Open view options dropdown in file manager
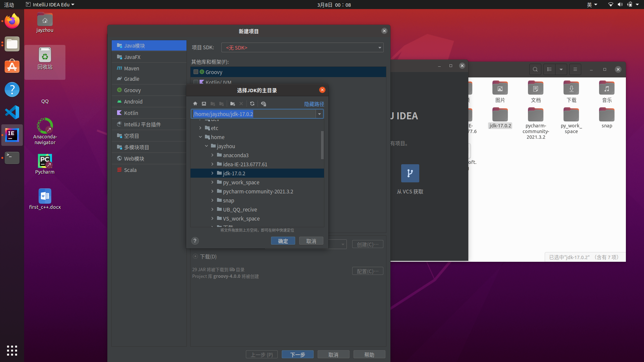The image size is (644, 362). [561, 69]
